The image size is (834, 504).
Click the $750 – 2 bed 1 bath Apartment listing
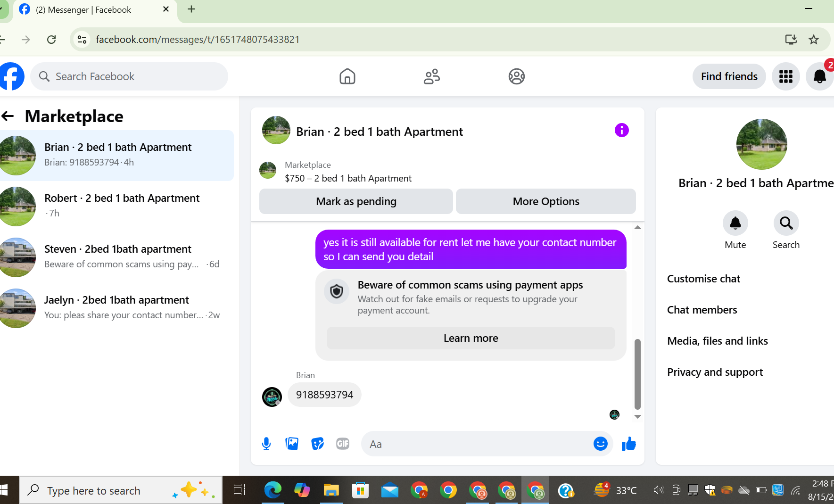(x=348, y=178)
